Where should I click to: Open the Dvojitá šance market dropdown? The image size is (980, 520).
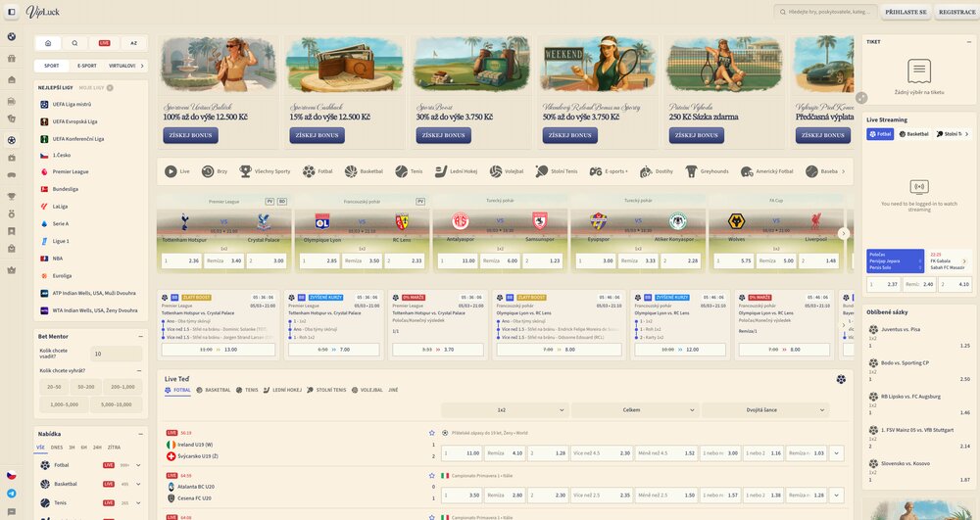765,410
